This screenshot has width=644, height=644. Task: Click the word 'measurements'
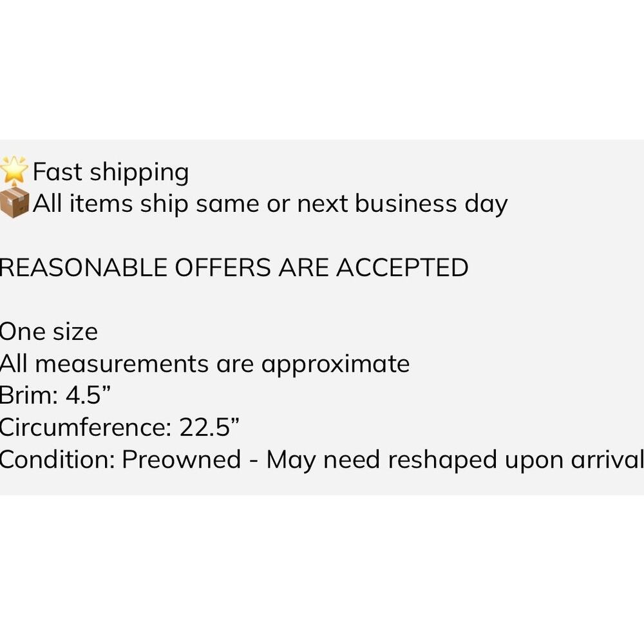[x=122, y=365]
